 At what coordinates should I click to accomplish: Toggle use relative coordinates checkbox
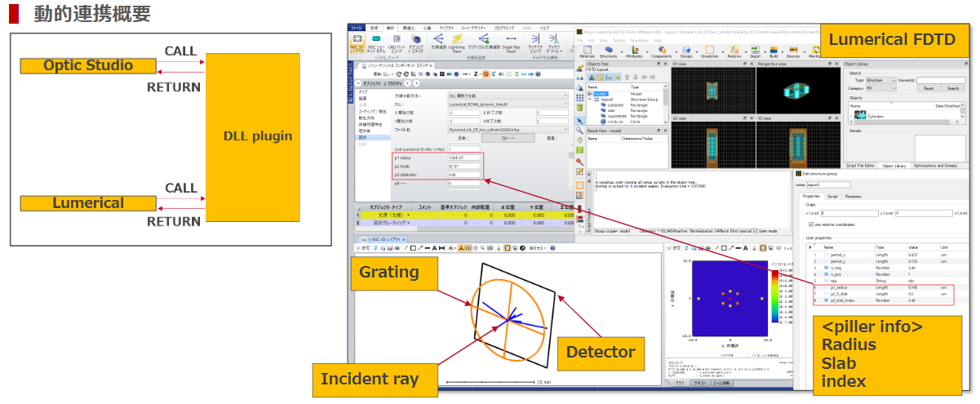(x=811, y=224)
